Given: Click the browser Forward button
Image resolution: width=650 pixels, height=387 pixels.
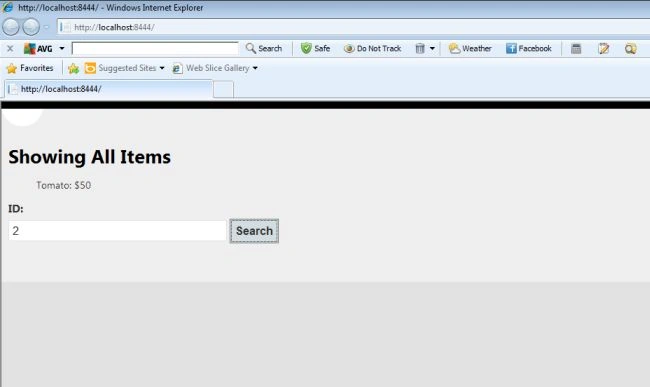Looking at the screenshot, I should point(31,27).
